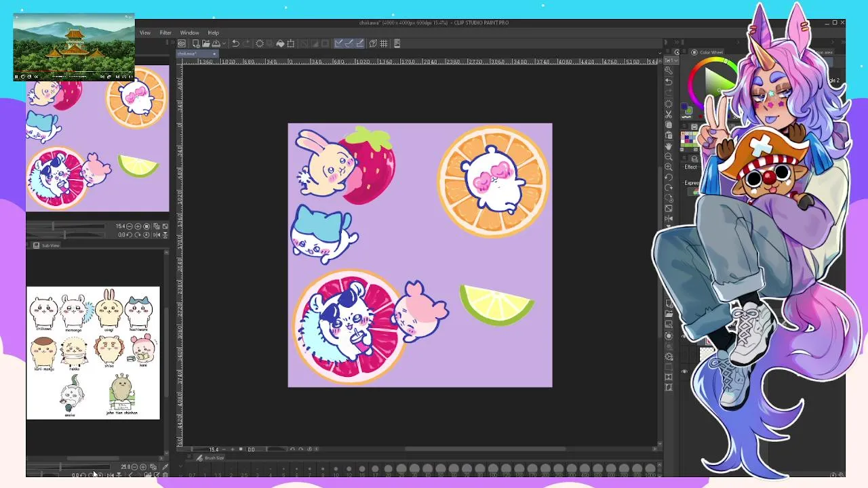
Task: Open the CLIP STUDIO launcher icon
Action: (x=182, y=43)
